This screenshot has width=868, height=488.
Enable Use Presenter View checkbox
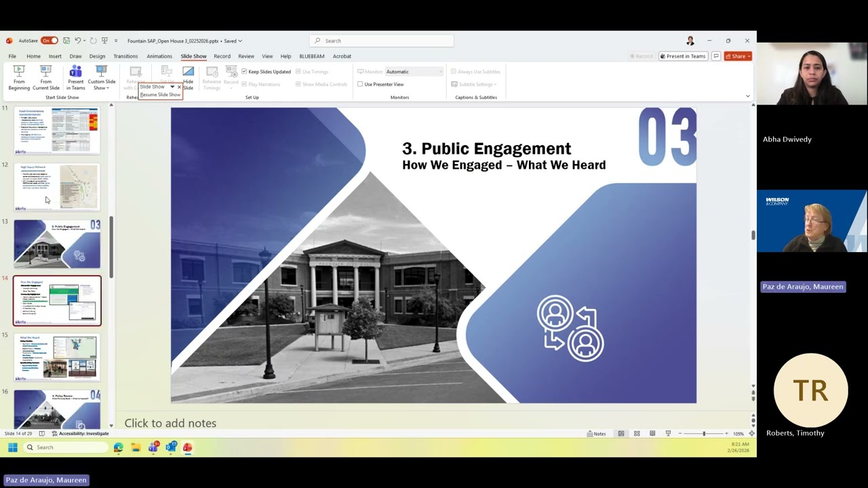tap(380, 84)
